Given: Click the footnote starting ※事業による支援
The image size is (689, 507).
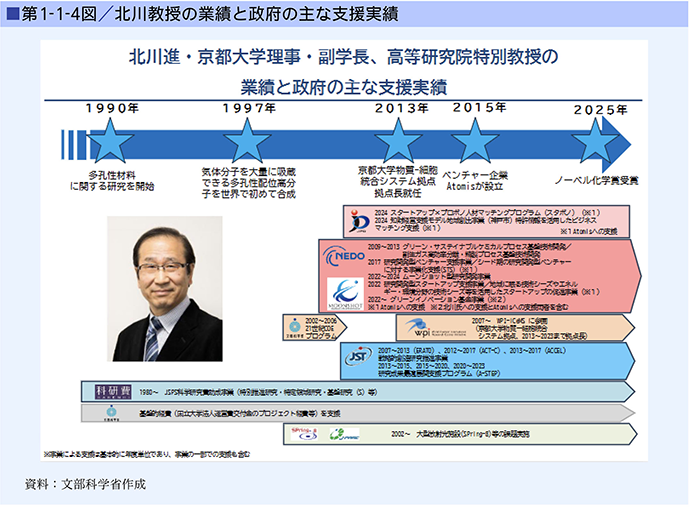Looking at the screenshot, I should click(146, 454).
